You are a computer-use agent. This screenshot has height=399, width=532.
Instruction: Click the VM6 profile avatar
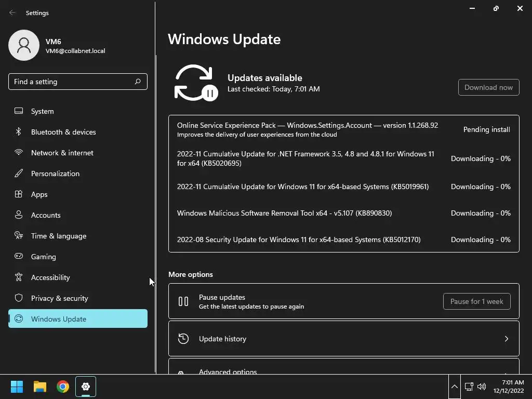click(x=24, y=45)
